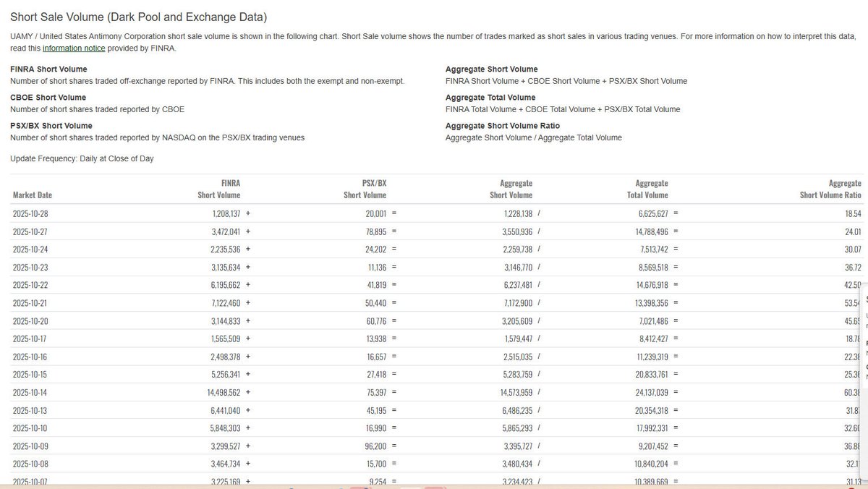Click FINRA short volume value 2,235,536
Screen dimensions: 868x489
[x=226, y=250]
